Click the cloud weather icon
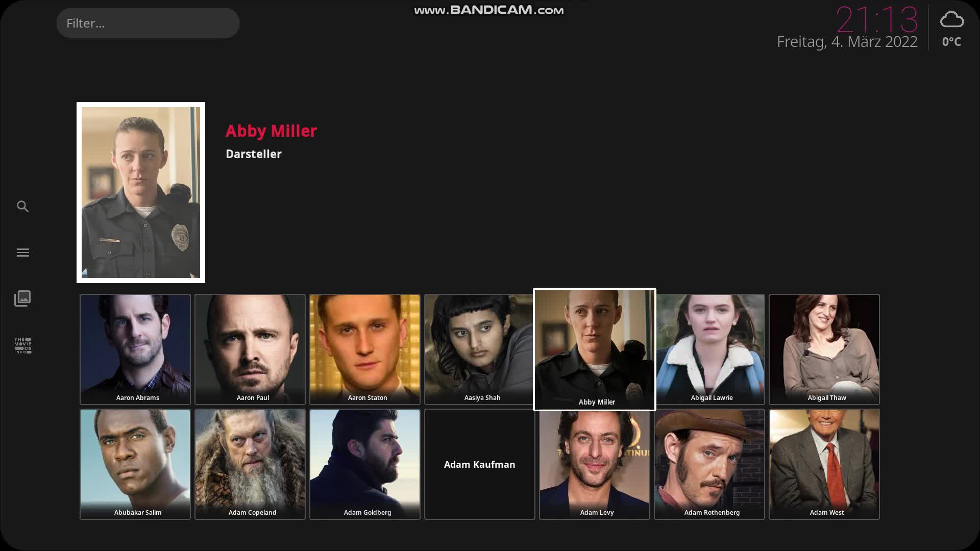 pyautogui.click(x=951, y=20)
